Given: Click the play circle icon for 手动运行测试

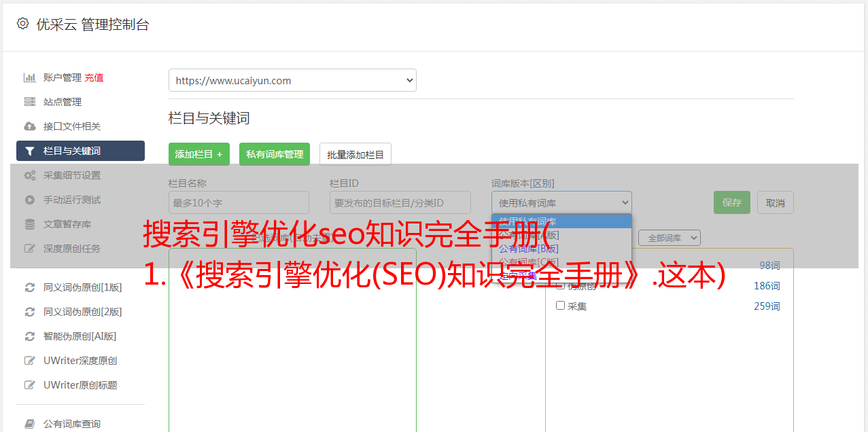Looking at the screenshot, I should (30, 200).
